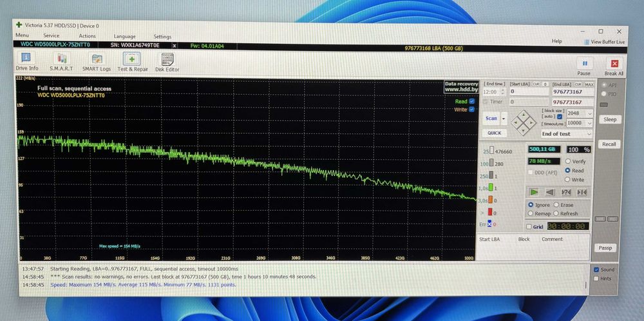Click the down arrow on navigation diamond
644x321 pixels.
click(x=523, y=130)
